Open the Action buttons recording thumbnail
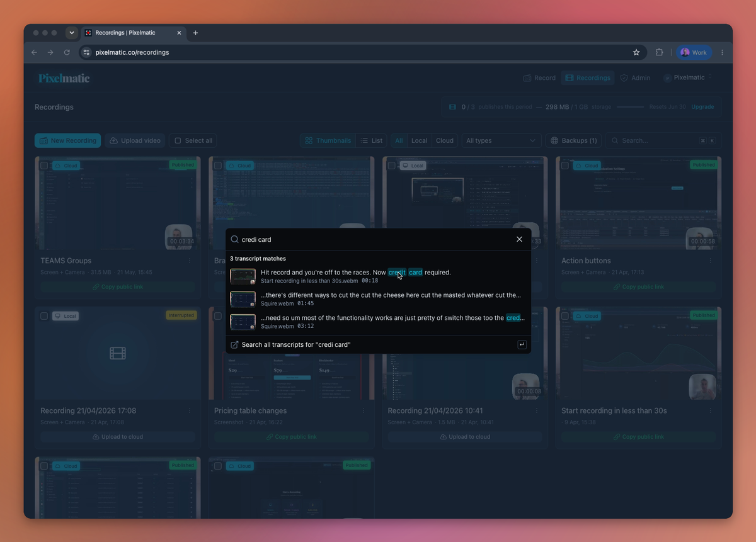Screen dimensions: 756x542 [639, 203]
